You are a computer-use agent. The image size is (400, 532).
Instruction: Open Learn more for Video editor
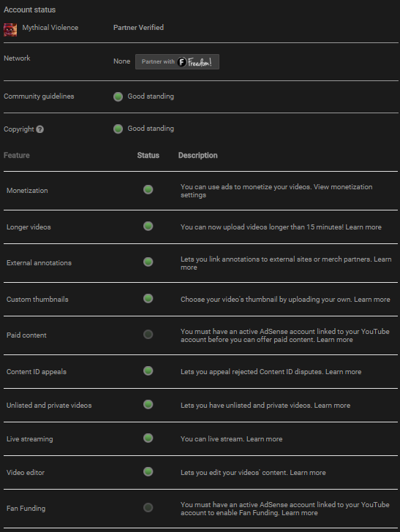(x=308, y=472)
